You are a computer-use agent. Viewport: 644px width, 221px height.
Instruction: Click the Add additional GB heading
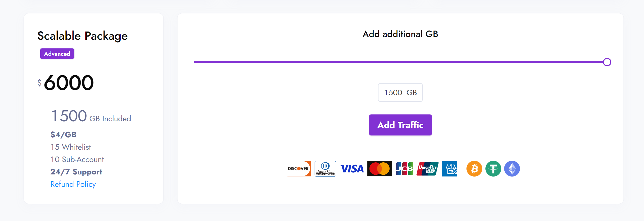click(x=400, y=34)
